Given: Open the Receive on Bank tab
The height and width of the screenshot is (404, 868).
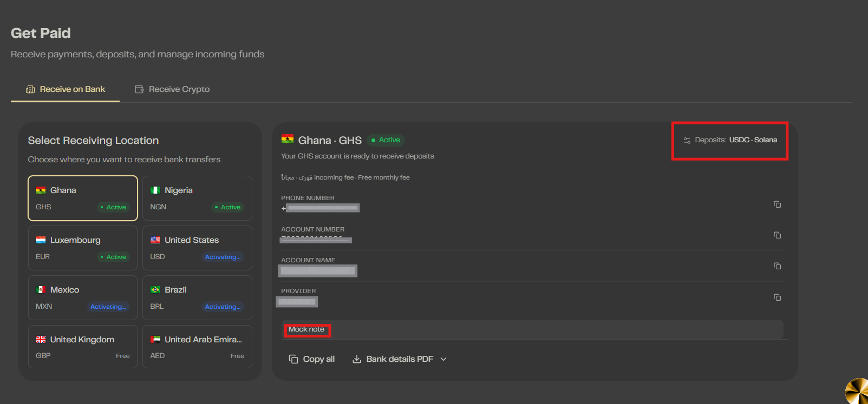Looking at the screenshot, I should click(x=66, y=89).
